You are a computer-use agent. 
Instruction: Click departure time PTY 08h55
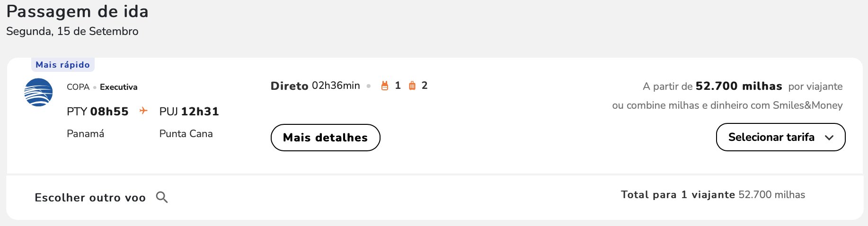point(97,112)
